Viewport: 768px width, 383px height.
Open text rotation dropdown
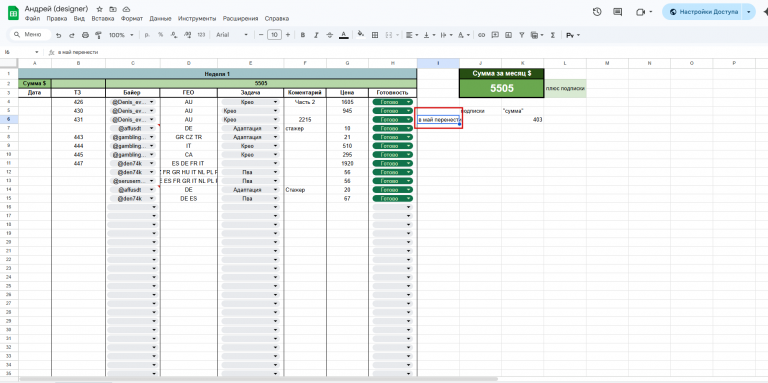coord(463,35)
